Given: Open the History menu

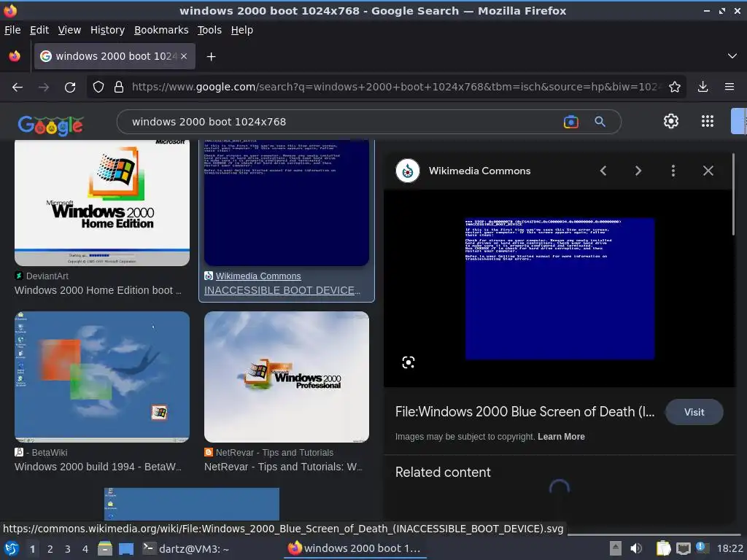Looking at the screenshot, I should [107, 30].
